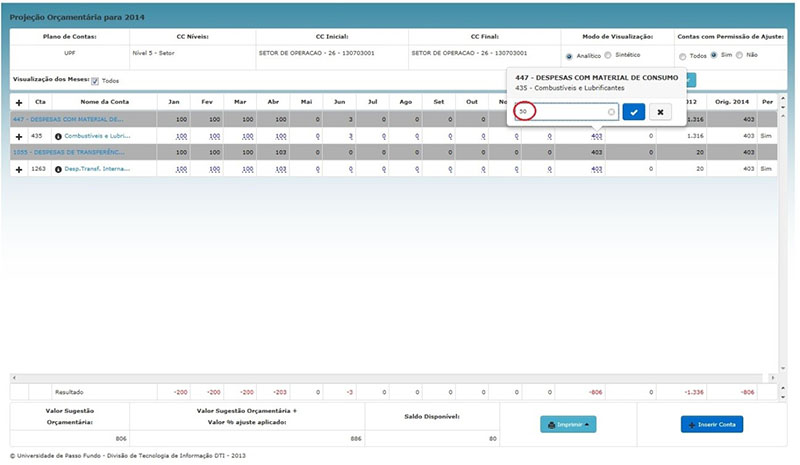Click Resultado value '-203' under Abr
800x465 pixels.
tap(280, 393)
